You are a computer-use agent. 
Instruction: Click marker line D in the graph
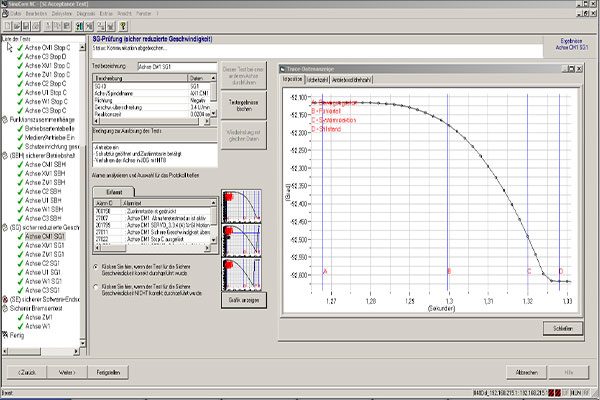[559, 191]
